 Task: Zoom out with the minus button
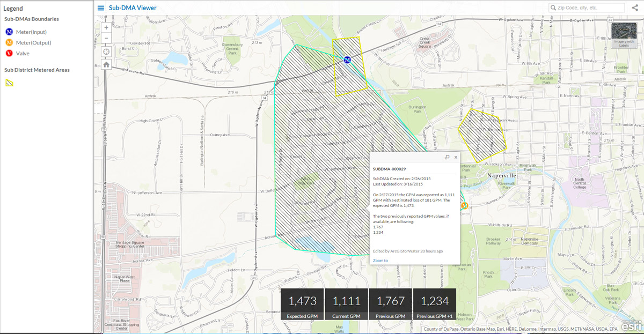(106, 38)
